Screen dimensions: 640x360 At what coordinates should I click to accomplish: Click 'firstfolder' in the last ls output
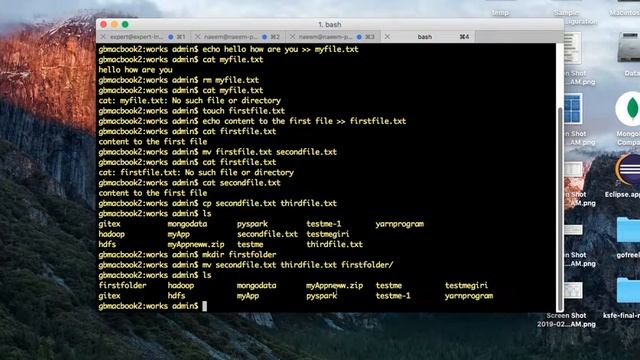pos(122,285)
